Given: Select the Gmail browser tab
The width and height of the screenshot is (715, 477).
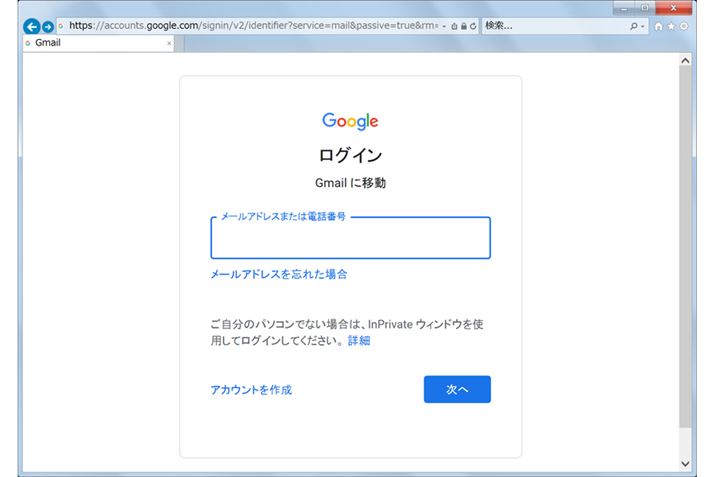Looking at the screenshot, I should pyautogui.click(x=98, y=43).
